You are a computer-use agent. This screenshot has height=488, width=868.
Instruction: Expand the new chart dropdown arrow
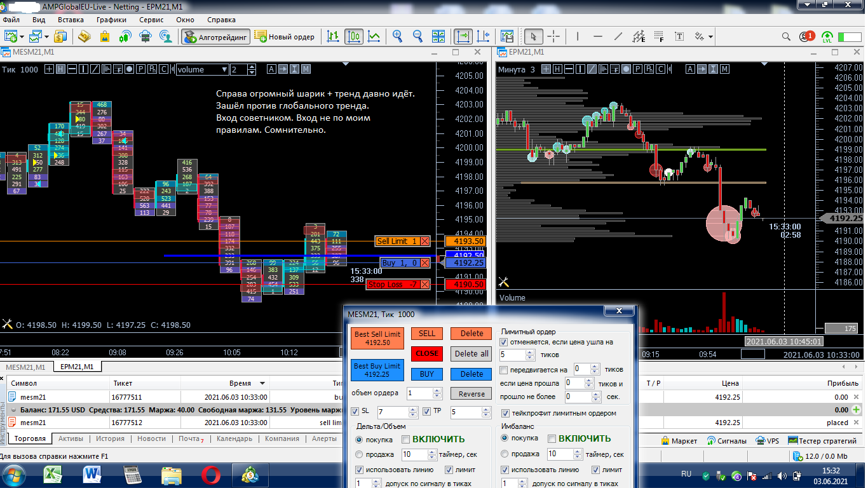(x=22, y=36)
